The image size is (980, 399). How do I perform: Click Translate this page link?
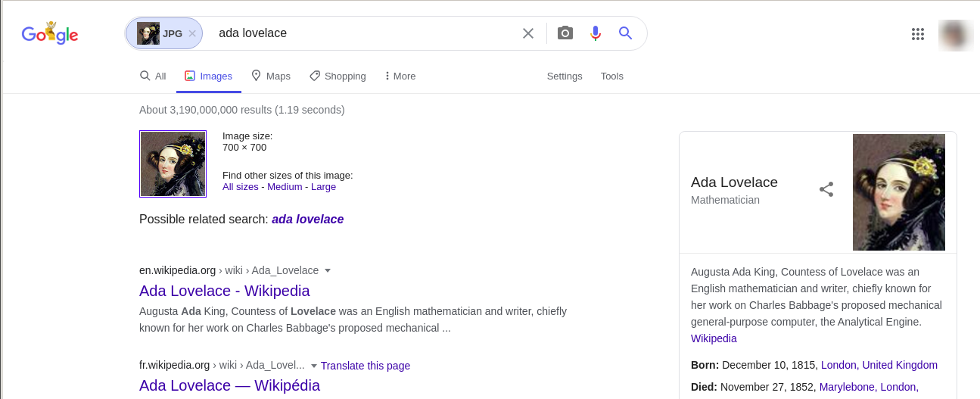click(x=365, y=366)
